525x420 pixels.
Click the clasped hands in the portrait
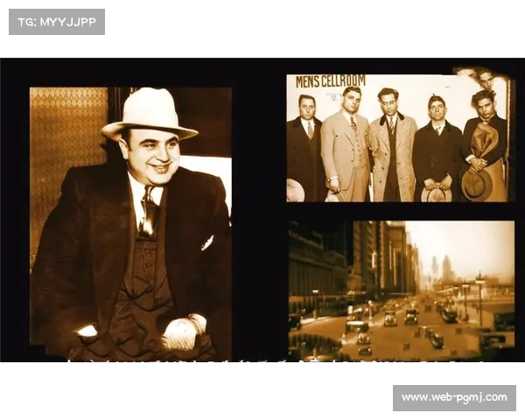182,332
